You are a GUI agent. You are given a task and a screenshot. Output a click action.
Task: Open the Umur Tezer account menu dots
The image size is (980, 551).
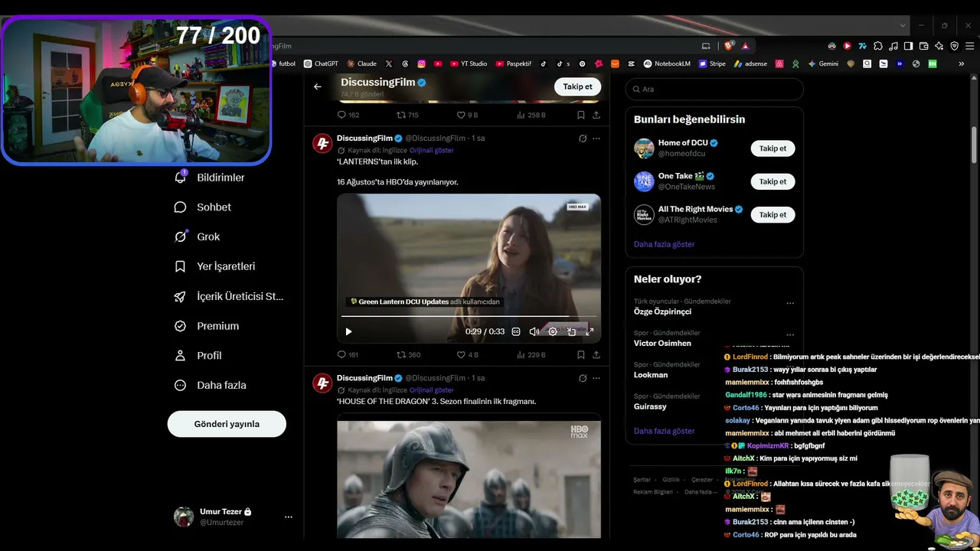(x=289, y=517)
